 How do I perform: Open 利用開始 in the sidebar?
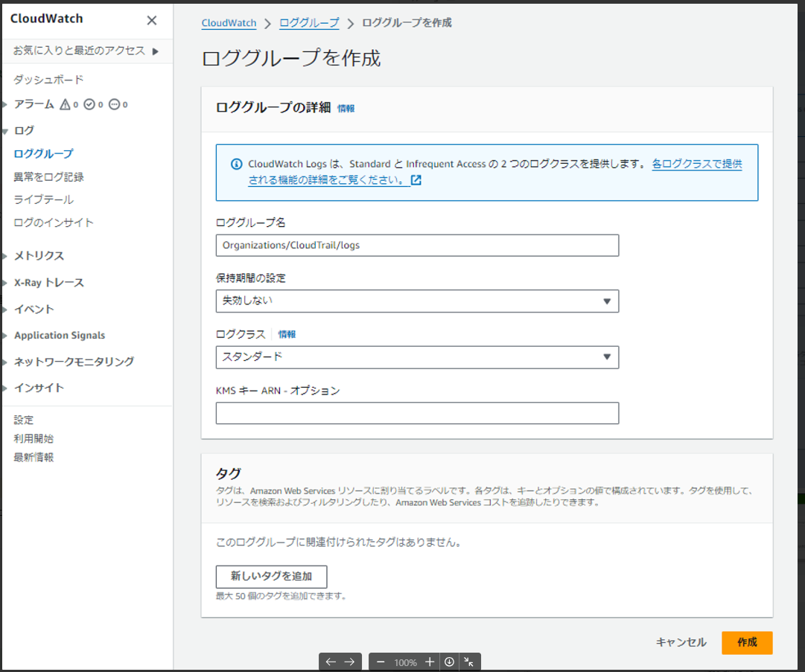coord(34,438)
